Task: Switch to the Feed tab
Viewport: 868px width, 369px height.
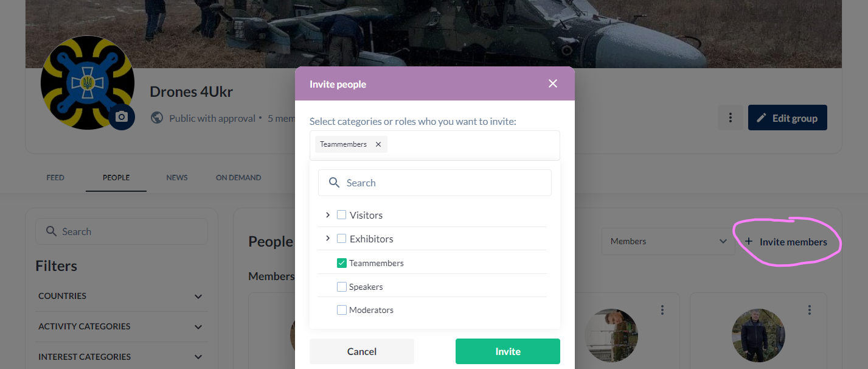Action: [55, 178]
